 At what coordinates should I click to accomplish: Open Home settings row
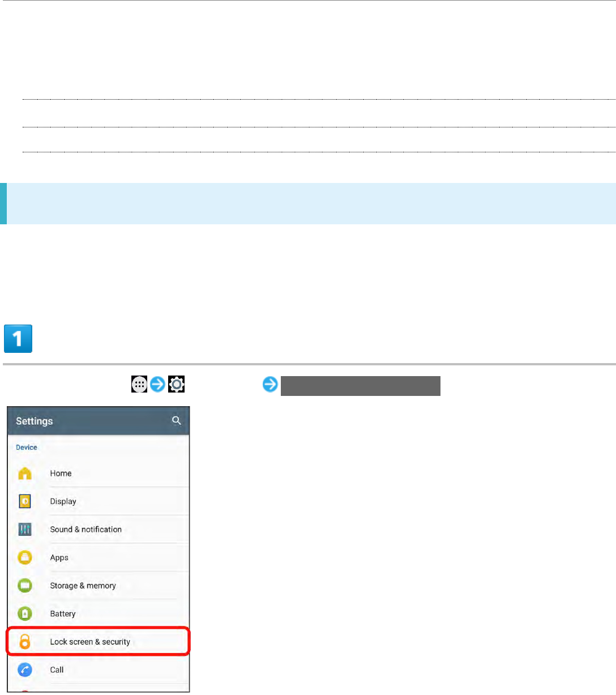(x=99, y=474)
